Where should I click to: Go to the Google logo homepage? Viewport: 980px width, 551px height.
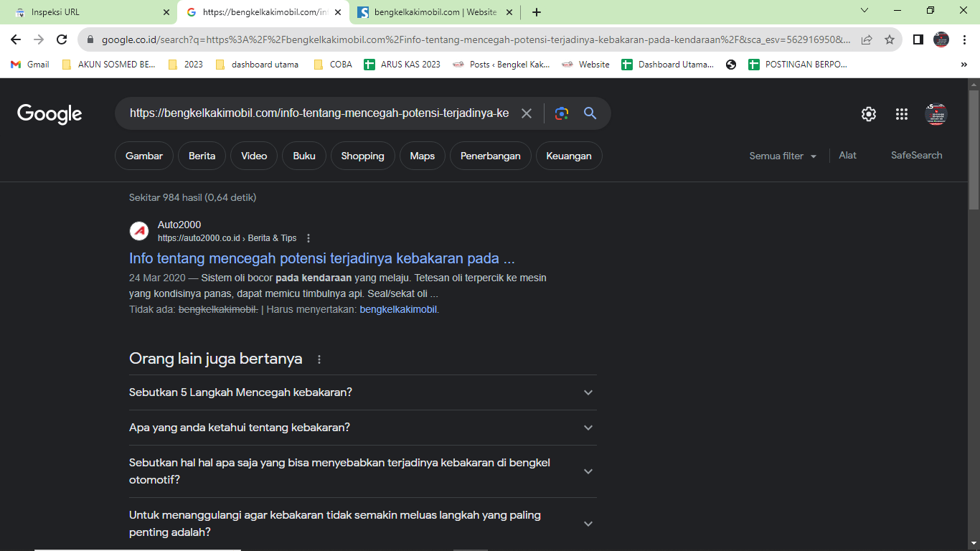(x=50, y=114)
